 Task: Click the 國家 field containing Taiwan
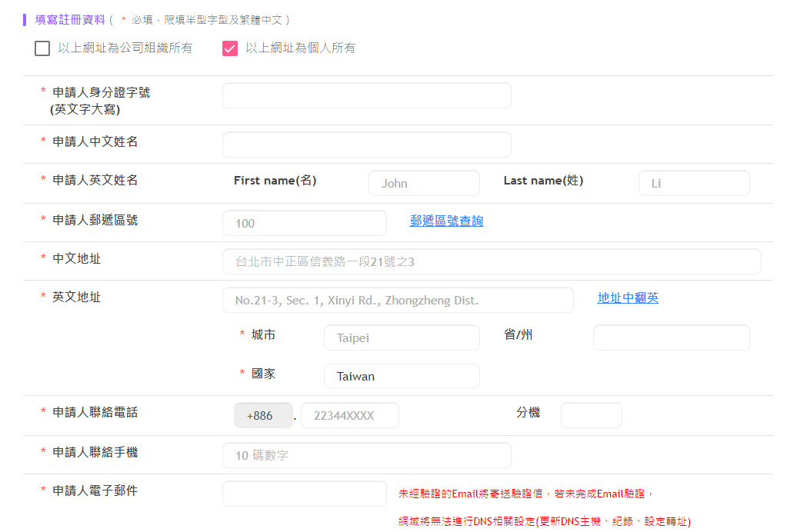[402, 377]
